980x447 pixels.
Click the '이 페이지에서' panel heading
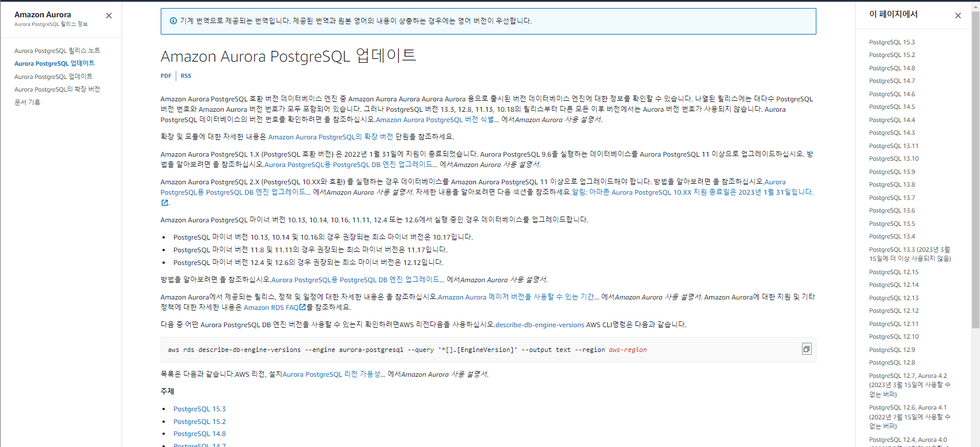tap(893, 14)
